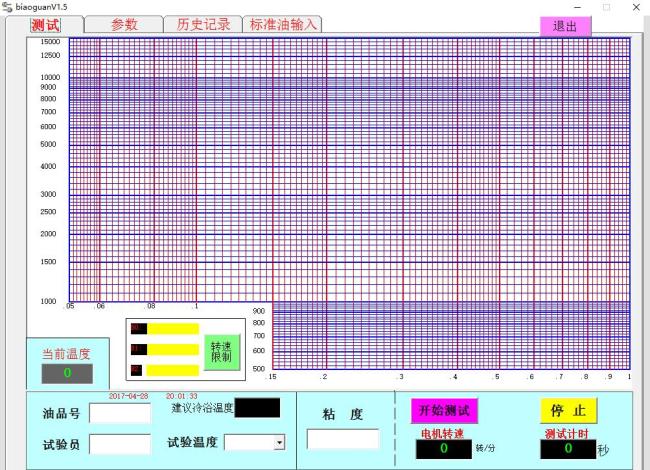Select the 测试 tab
Image resolution: width=650 pixels, height=470 pixels.
(x=45, y=25)
